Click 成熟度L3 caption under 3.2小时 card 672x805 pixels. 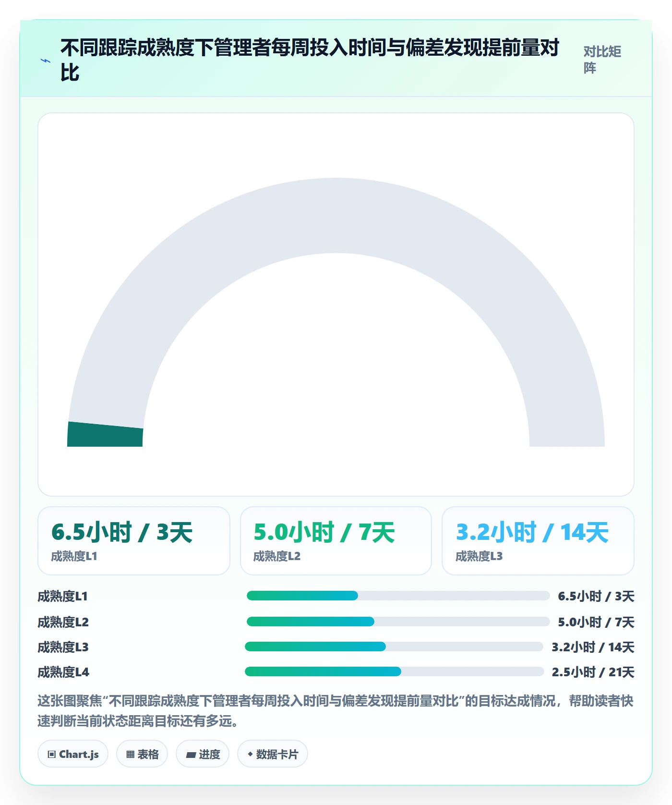[479, 556]
